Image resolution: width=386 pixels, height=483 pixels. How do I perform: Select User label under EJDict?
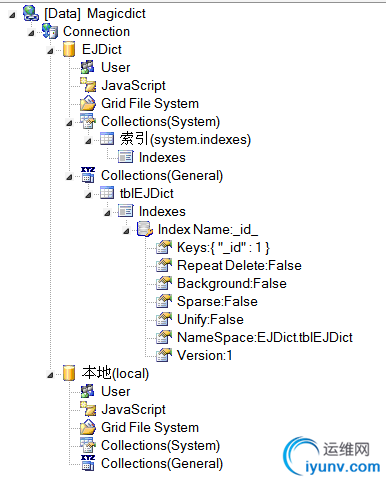tap(116, 67)
